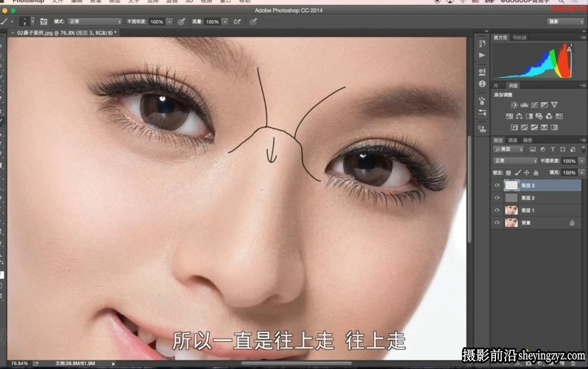Open the layer 填充 arrow

point(582,172)
